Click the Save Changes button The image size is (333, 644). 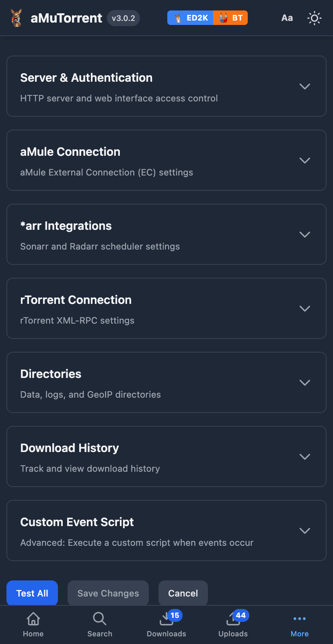[x=108, y=593]
